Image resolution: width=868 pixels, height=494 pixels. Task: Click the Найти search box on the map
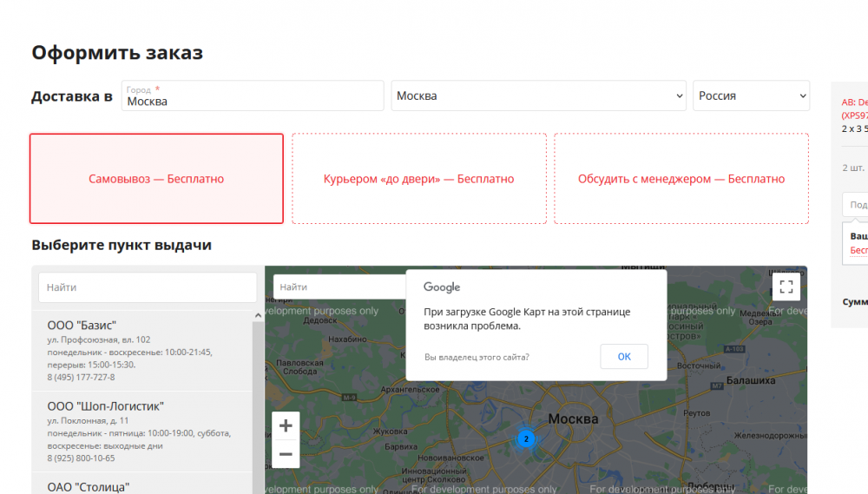coord(339,287)
